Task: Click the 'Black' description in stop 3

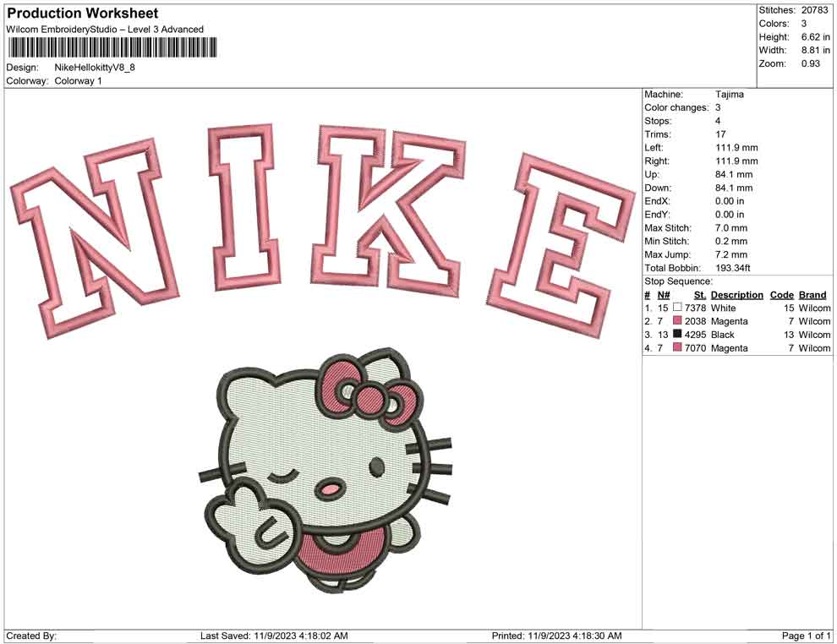Action: [x=723, y=335]
